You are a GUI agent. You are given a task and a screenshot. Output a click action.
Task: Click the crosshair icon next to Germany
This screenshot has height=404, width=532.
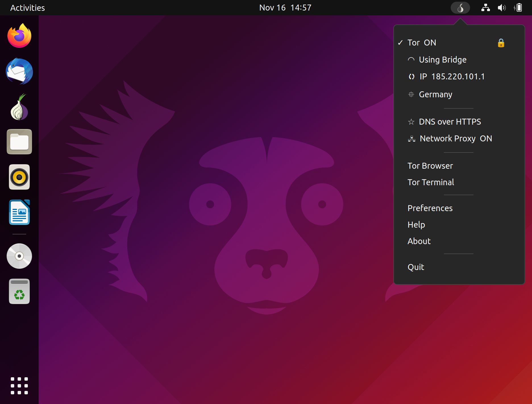(x=411, y=94)
